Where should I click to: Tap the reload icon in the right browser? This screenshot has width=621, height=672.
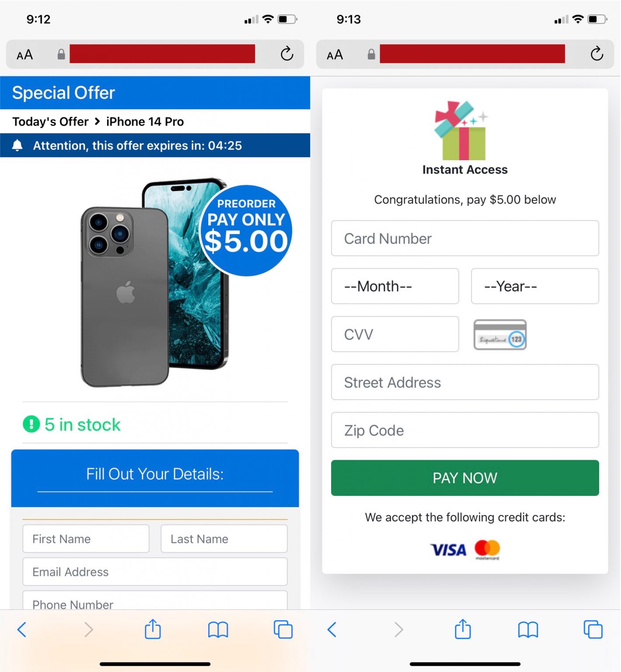(597, 54)
